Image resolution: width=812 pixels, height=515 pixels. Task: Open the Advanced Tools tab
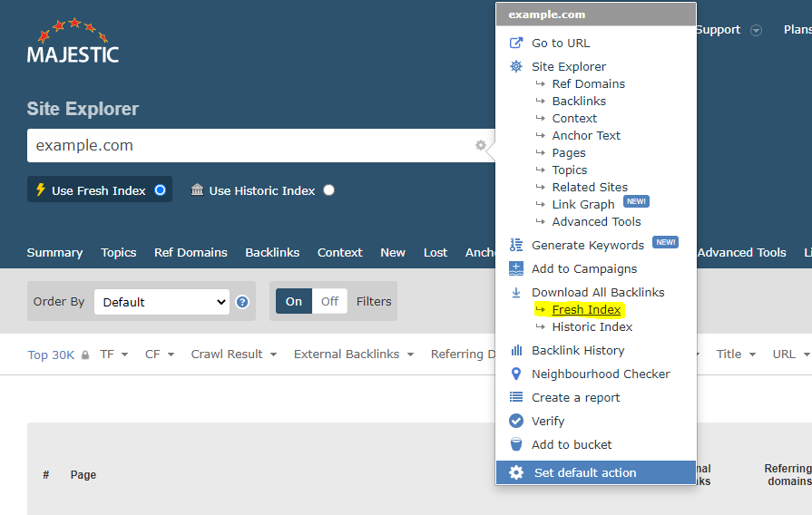tap(741, 253)
